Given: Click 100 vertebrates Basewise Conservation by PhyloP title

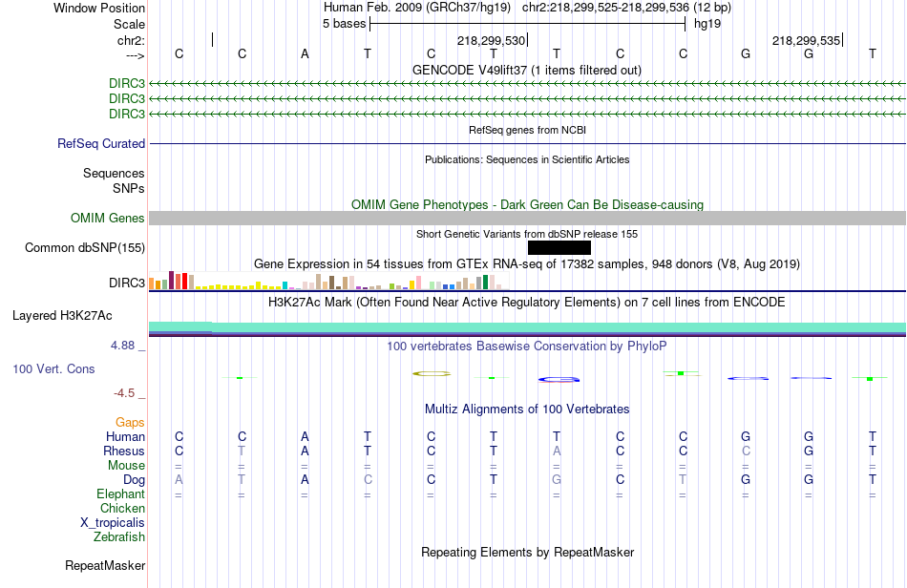Looking at the screenshot, I should [527, 346].
